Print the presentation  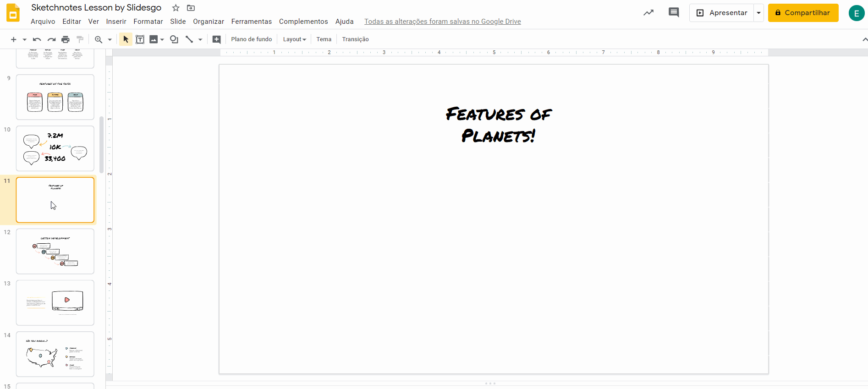tap(66, 39)
